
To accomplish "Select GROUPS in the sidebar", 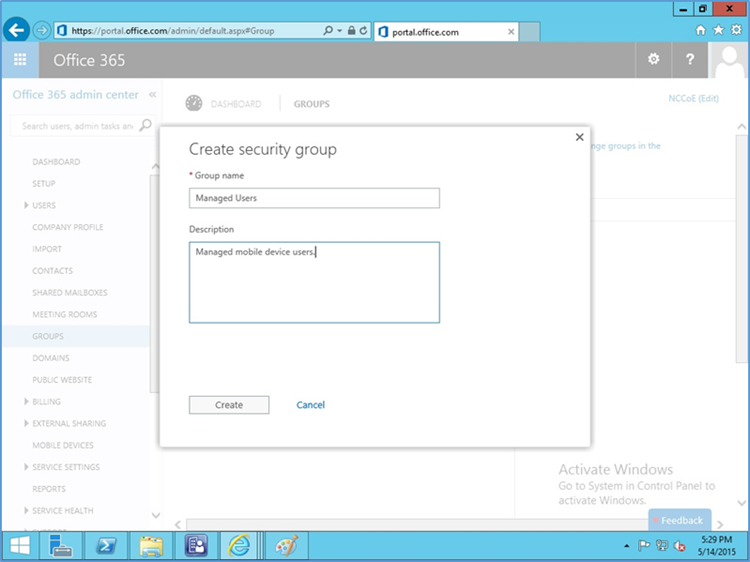I will click(x=48, y=336).
